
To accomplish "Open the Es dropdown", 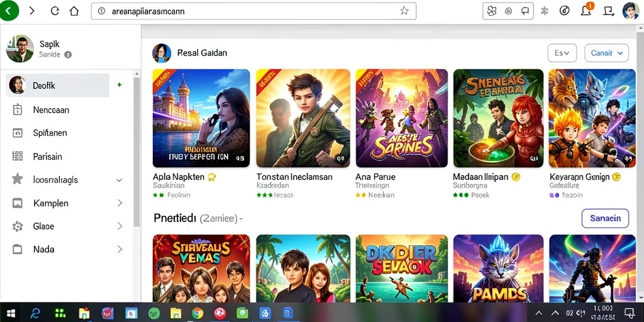I will (x=562, y=53).
